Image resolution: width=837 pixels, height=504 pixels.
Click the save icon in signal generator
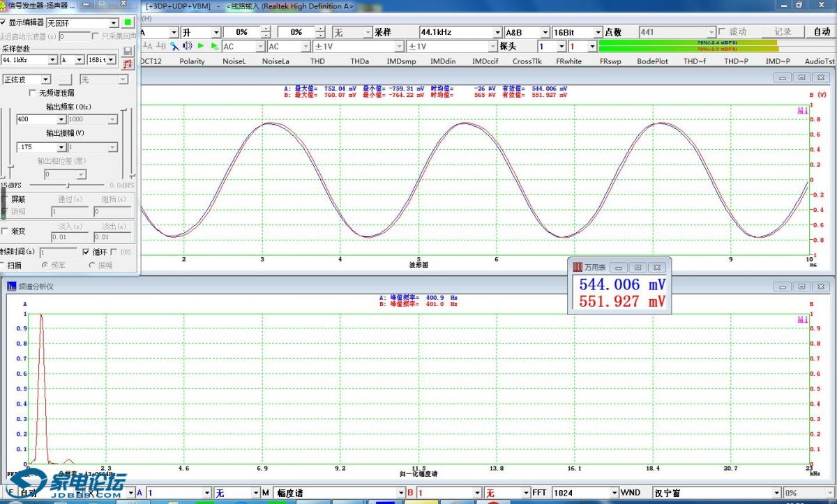[128, 52]
